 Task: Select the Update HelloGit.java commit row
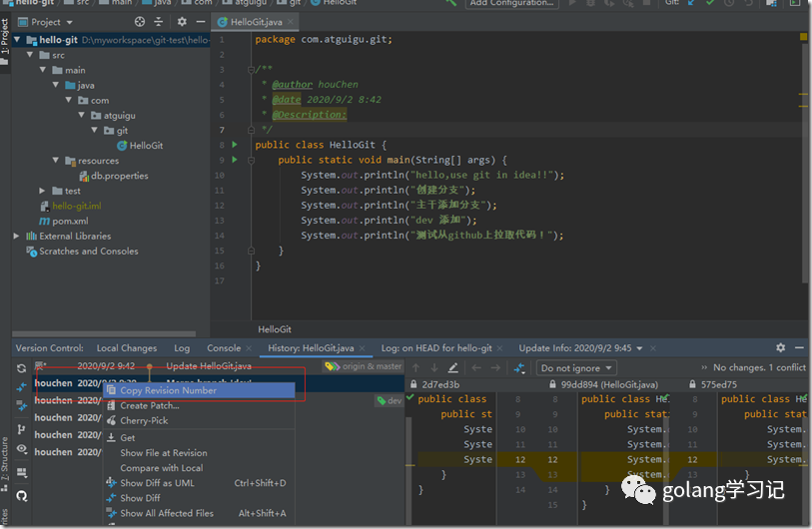pyautogui.click(x=218, y=366)
